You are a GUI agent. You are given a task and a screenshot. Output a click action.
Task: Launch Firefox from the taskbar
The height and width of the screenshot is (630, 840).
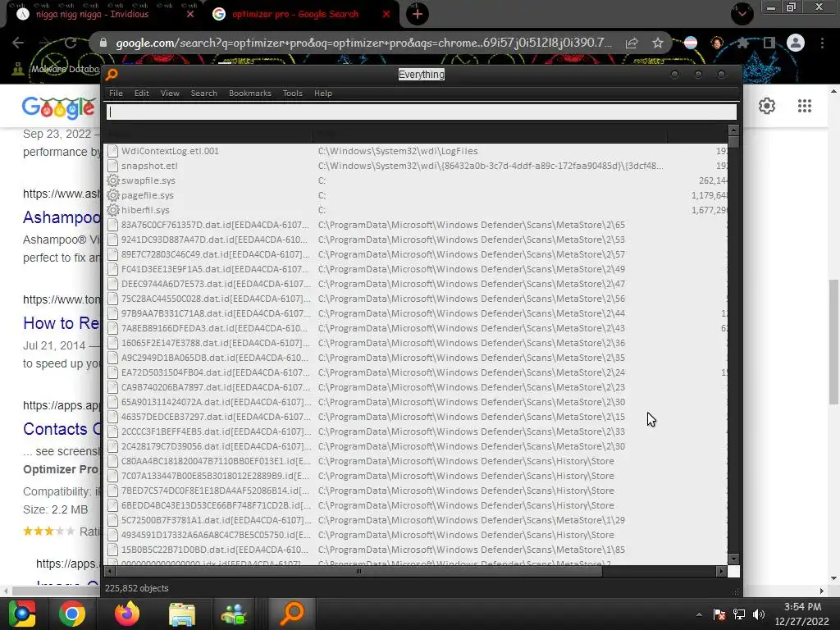[127, 614]
